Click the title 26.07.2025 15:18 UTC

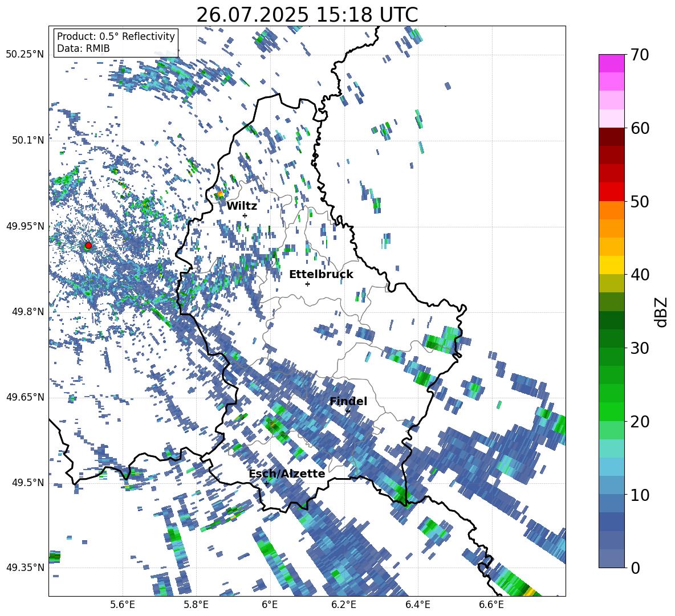click(x=307, y=15)
